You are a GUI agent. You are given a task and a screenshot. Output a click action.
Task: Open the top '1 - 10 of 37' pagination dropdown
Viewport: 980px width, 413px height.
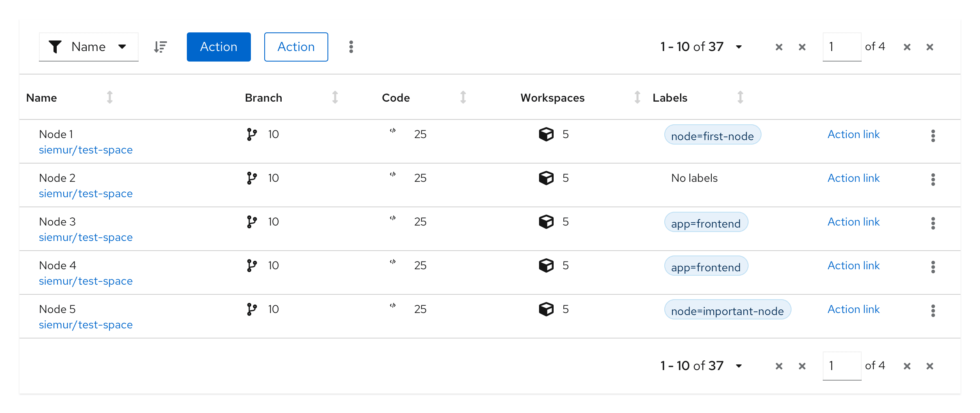(x=701, y=47)
